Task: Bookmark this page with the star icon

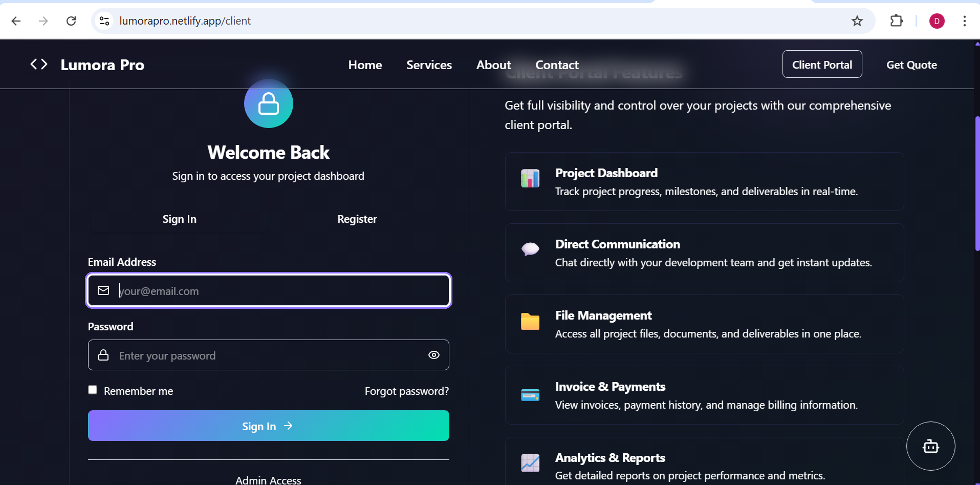Action: [857, 21]
